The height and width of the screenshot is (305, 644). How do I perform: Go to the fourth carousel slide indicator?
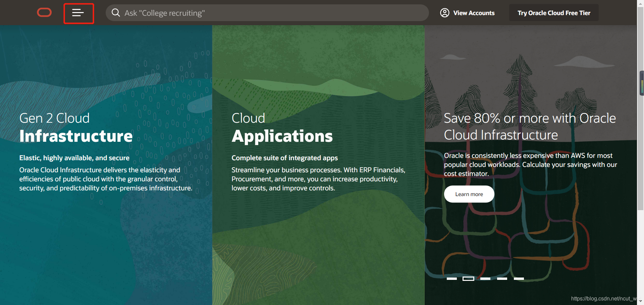pos(502,279)
